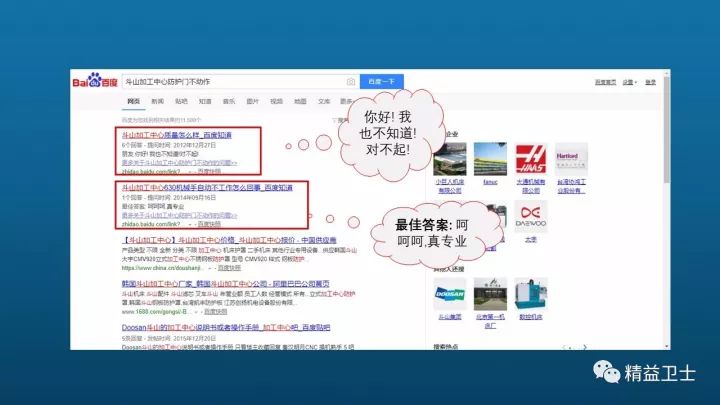Open 百度快照 of first zhidao result
Image resolution: width=720 pixels, height=405 pixels.
coord(209,171)
